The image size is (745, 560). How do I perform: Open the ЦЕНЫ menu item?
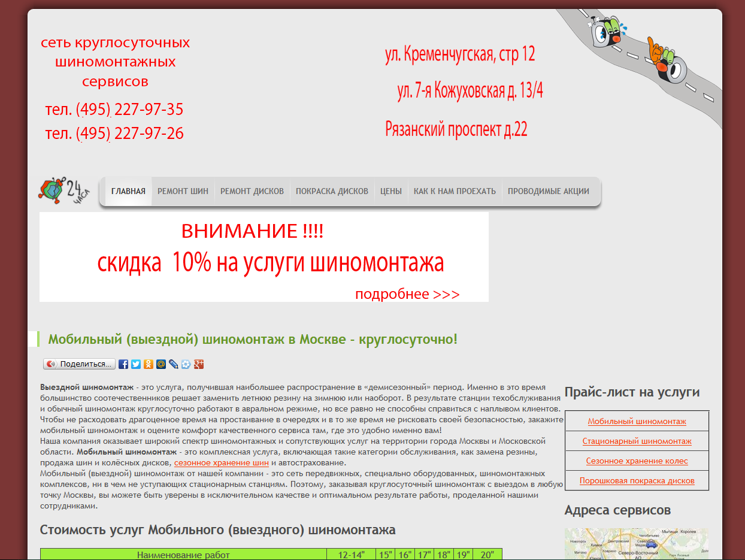390,191
